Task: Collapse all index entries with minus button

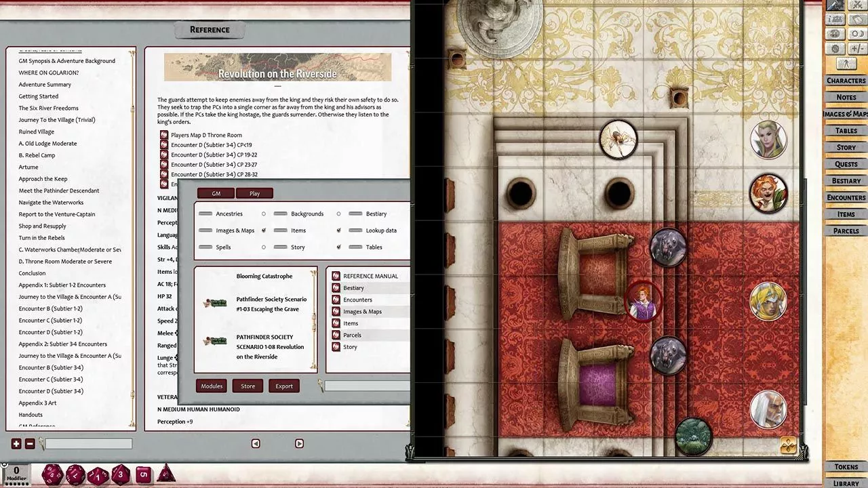Action: (30, 444)
